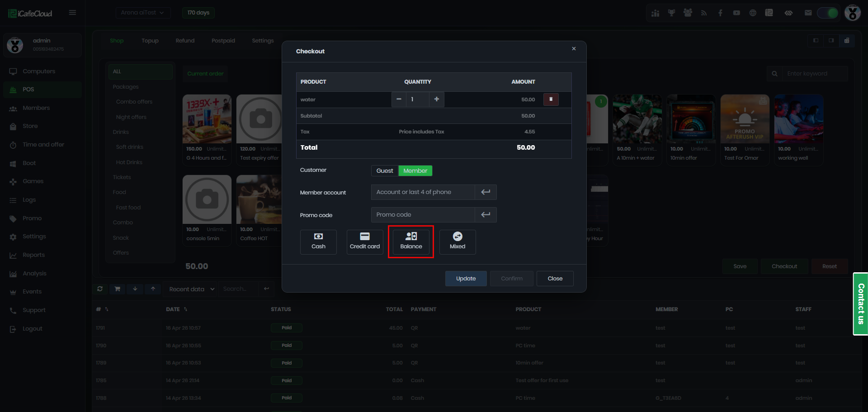Increase water quantity with plus button
The width and height of the screenshot is (868, 412).
(436, 99)
